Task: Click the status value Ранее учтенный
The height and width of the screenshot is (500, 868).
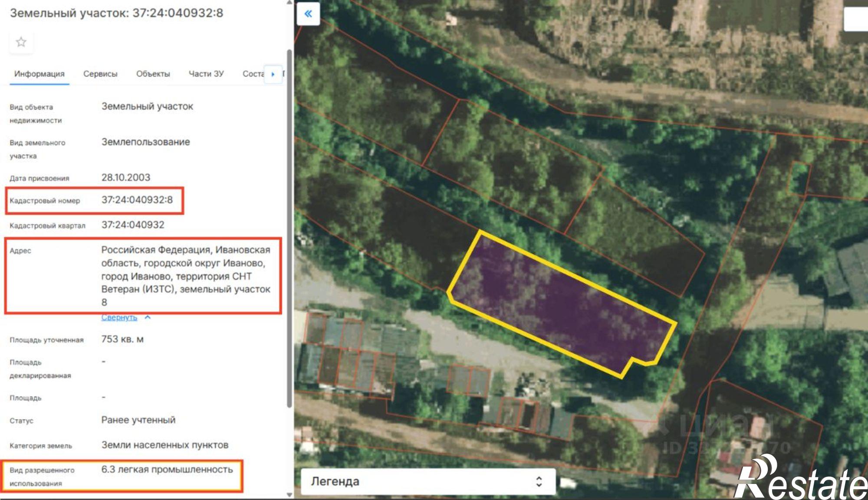Action: (x=138, y=420)
